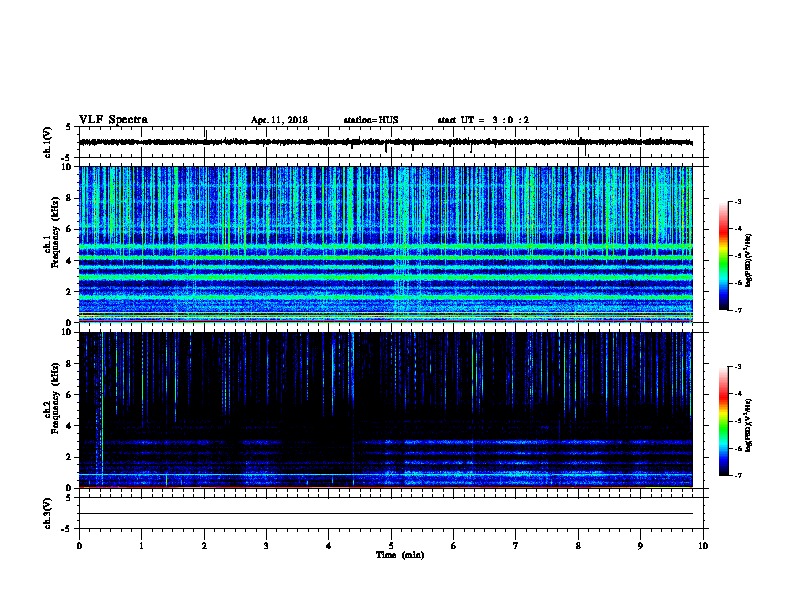Click the ch.2 spectrogram color scale bar
The image size is (792, 612).
(723, 421)
